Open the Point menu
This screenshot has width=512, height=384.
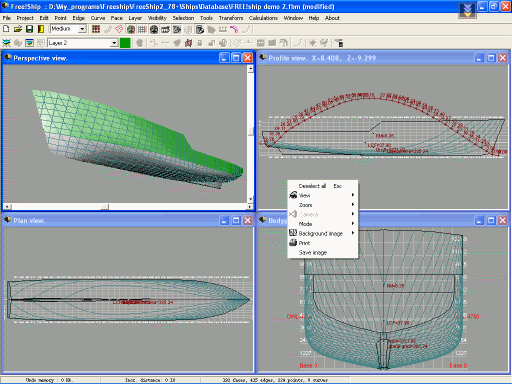pyautogui.click(x=60, y=18)
